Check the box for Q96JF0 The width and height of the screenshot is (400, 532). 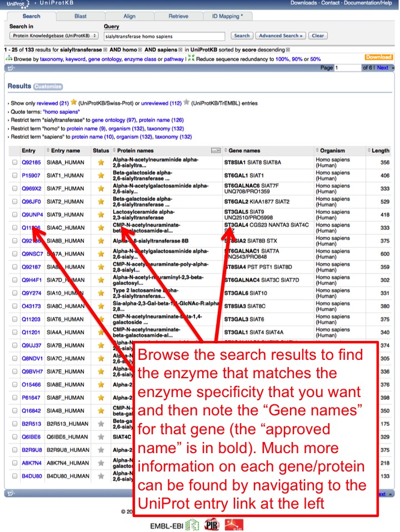tap(14, 202)
